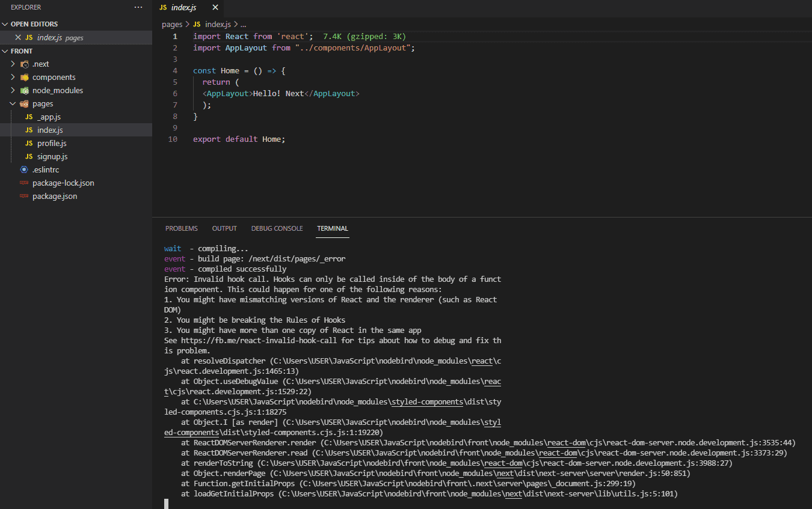Expand the node_modules folder chevron
Image resolution: width=812 pixels, height=509 pixels.
(x=13, y=90)
